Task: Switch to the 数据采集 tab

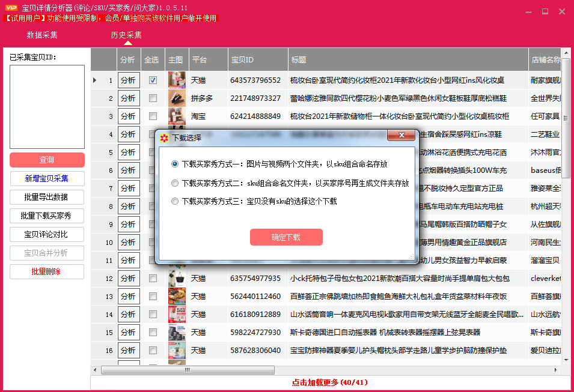Action: [x=42, y=35]
